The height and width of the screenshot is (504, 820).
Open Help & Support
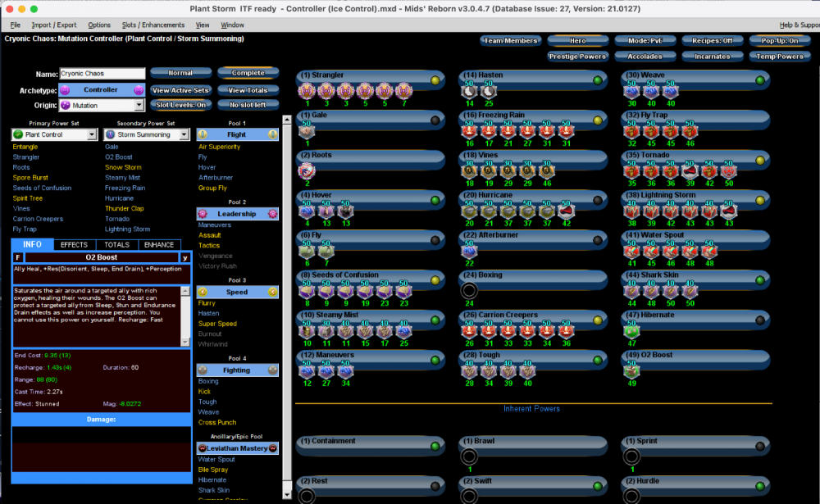[x=799, y=25]
